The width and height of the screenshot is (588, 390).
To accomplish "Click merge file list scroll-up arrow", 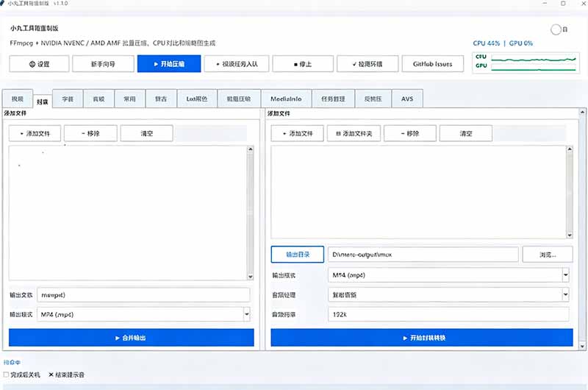I will (251, 149).
